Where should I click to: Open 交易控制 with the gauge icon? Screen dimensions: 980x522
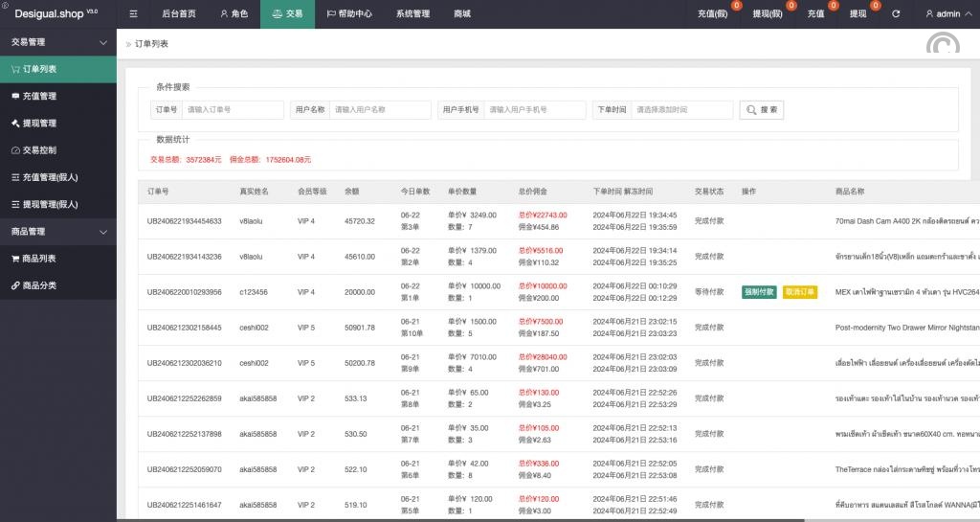tap(39, 150)
